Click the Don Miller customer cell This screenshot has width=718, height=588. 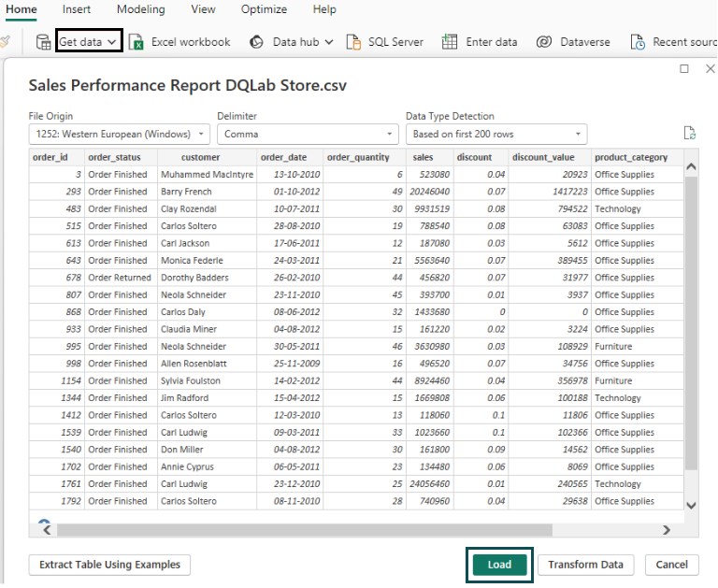[207, 450]
